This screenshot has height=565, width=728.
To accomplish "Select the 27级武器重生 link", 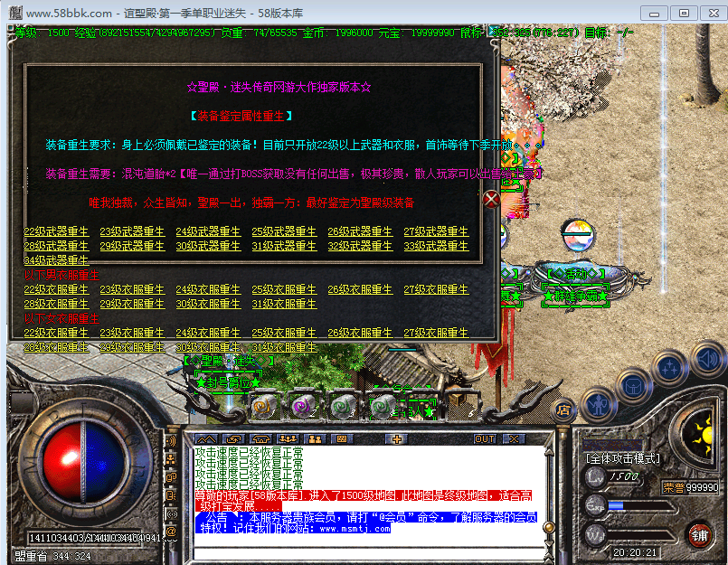I will pos(436,231).
